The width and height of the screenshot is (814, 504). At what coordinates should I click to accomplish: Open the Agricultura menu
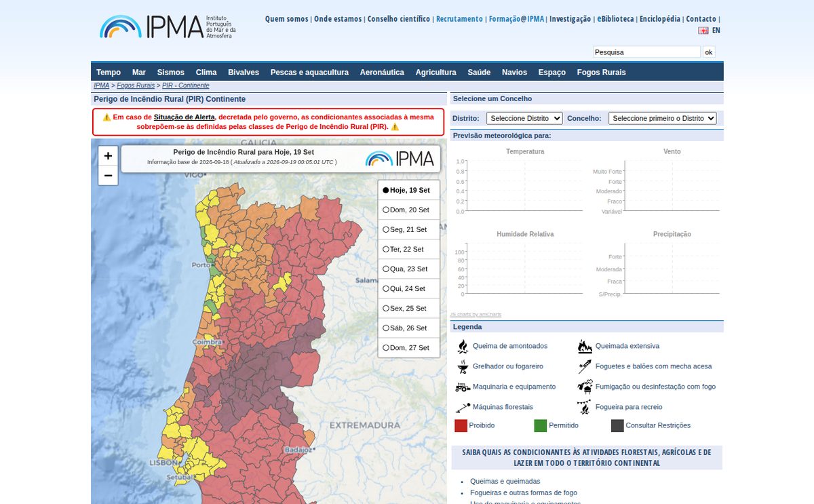coord(436,73)
